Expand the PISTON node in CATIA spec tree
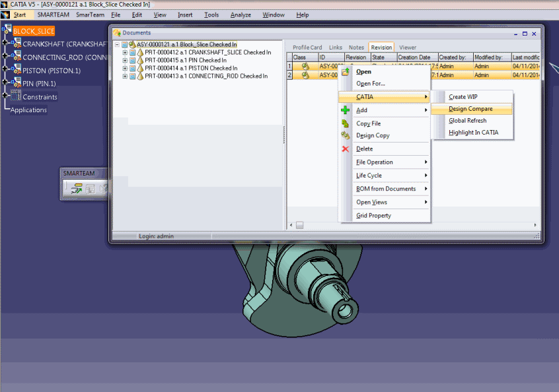 (5, 69)
